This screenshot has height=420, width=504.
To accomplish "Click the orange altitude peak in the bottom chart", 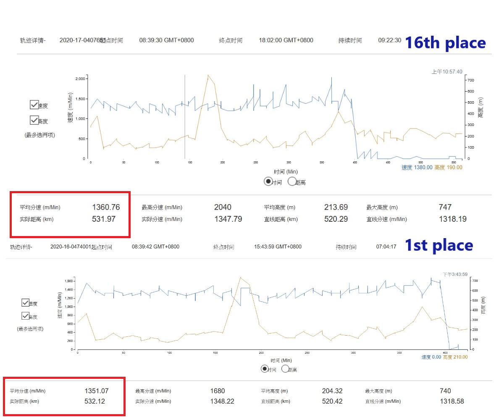I will pyautogui.click(x=241, y=278).
